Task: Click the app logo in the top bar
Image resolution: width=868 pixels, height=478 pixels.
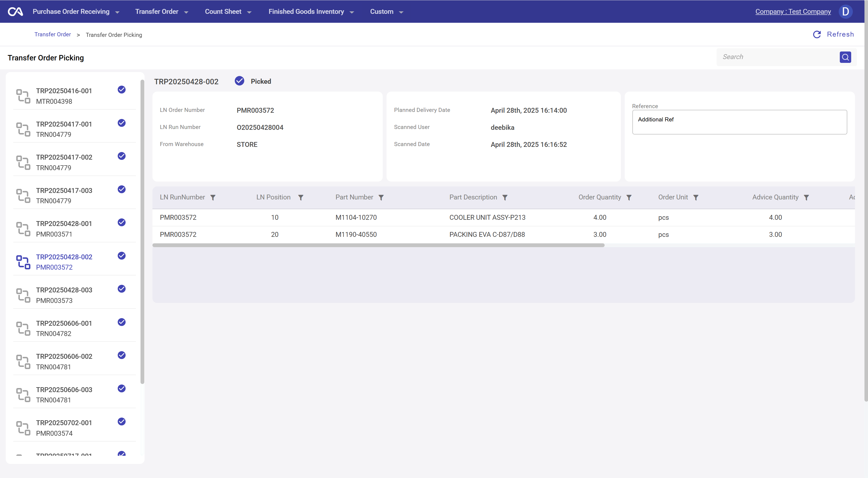Action: click(15, 11)
